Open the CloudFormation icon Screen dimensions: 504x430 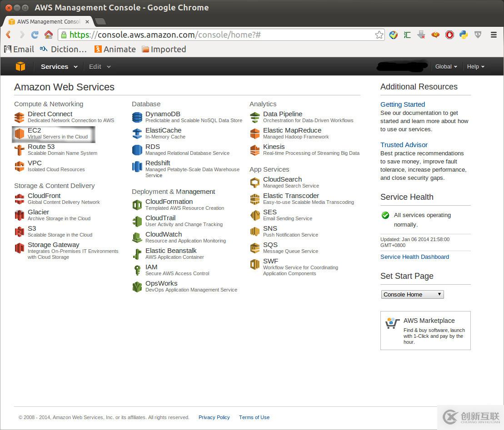click(x=137, y=205)
